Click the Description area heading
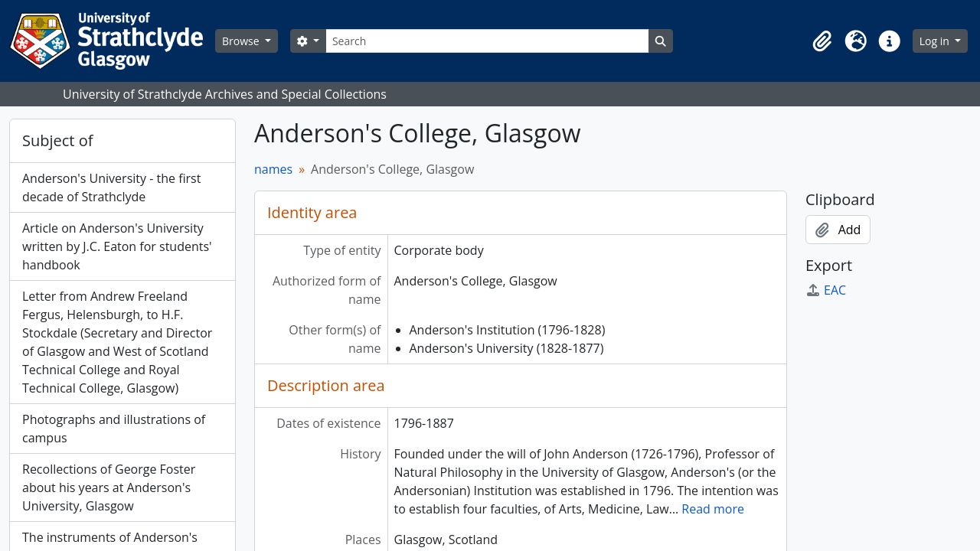Viewport: 980px width, 551px height. coord(325,386)
